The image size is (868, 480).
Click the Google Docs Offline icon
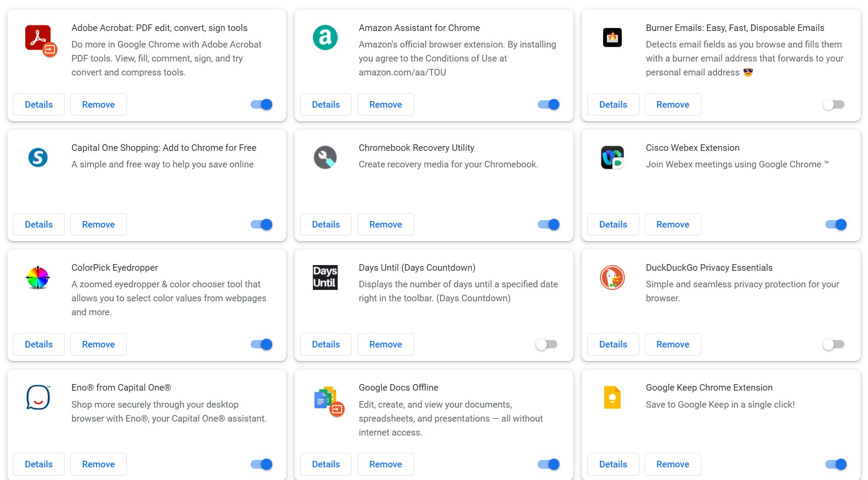[x=329, y=401]
